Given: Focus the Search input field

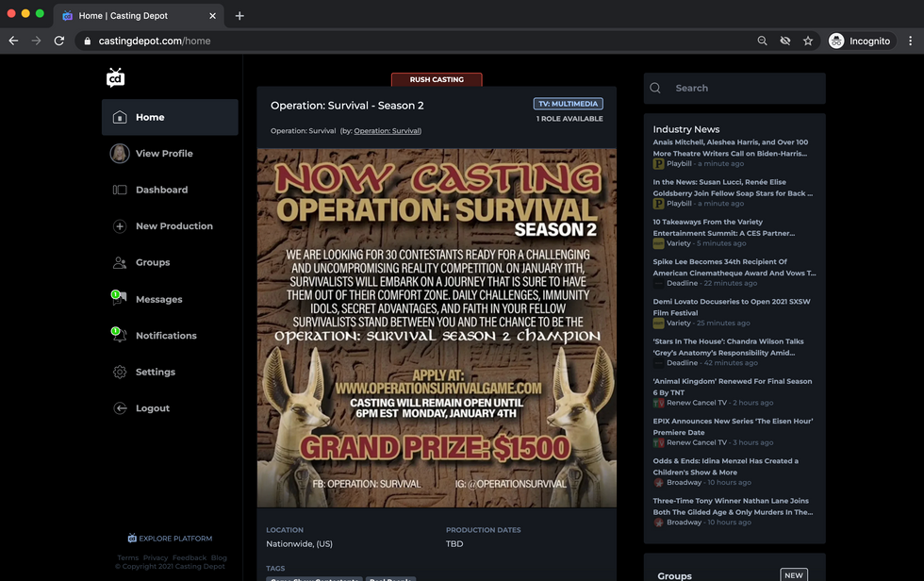Looking at the screenshot, I should point(734,89).
